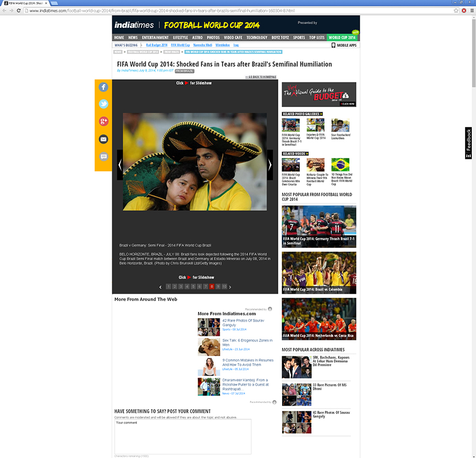
Task: Share article on Twitter
Action: 103,104
